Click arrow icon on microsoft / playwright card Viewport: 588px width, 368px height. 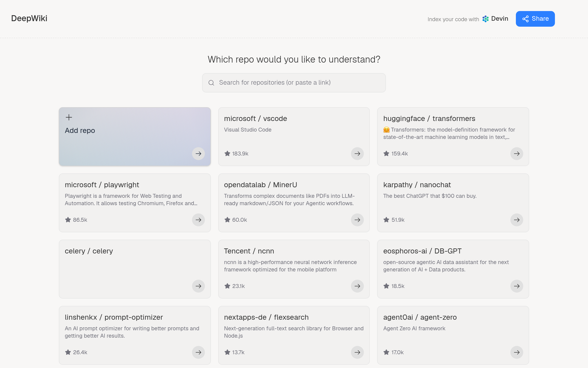tap(198, 220)
